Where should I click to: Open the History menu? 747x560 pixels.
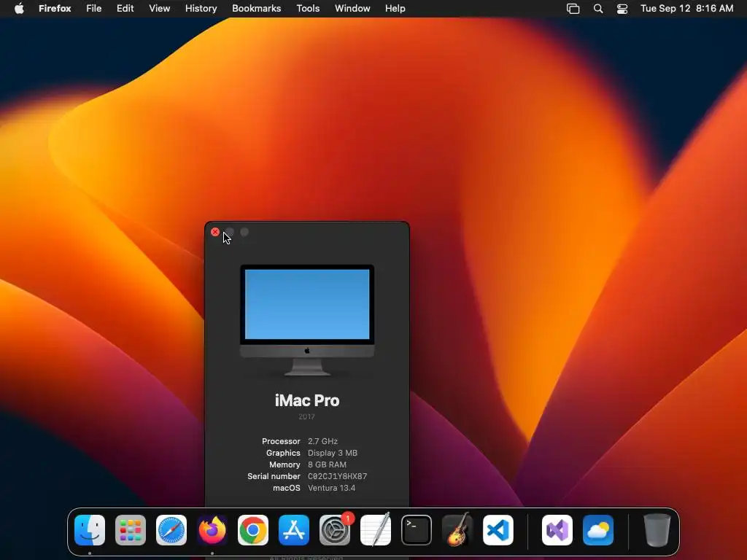[x=201, y=9]
